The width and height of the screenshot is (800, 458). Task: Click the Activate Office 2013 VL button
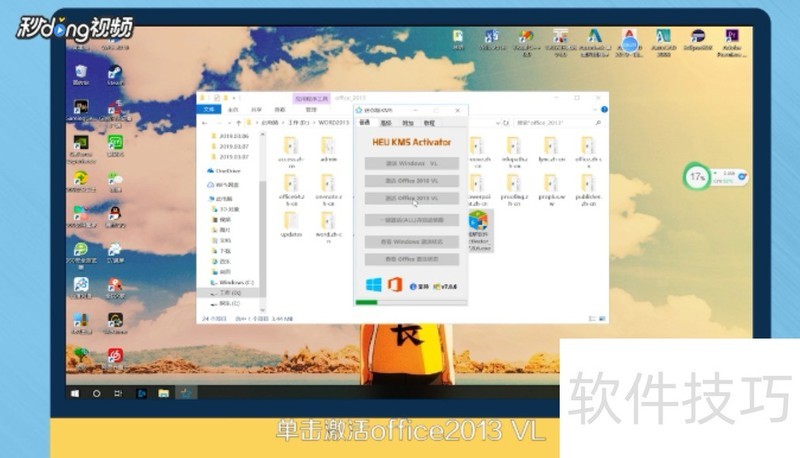(x=411, y=198)
